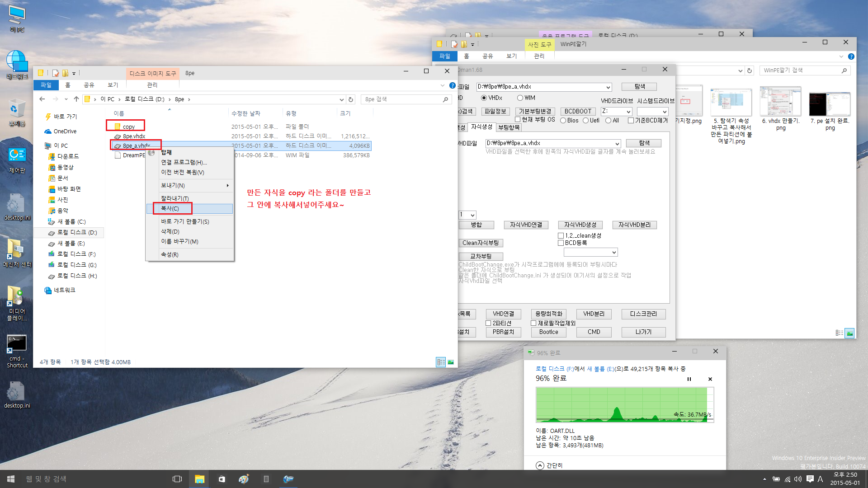868x488 pixels.
Task: Open the 제어판 control panel icon
Action: (17, 160)
